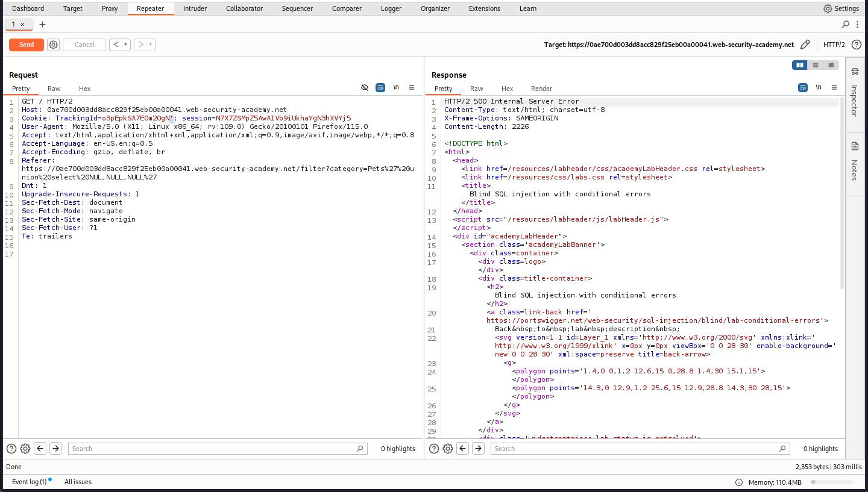Viewport: 868px width, 492px height.
Task: Open response search settings gear
Action: coord(448,449)
